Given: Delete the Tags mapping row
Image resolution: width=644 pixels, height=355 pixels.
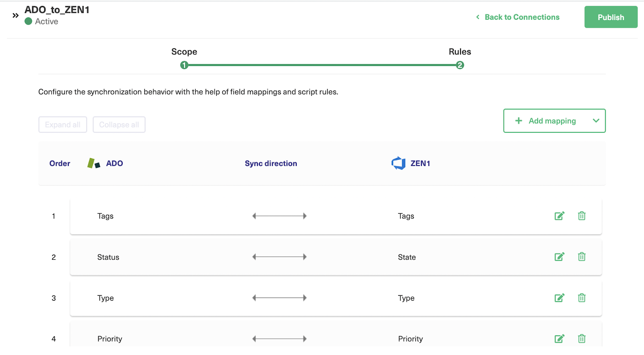Looking at the screenshot, I should 582,216.
